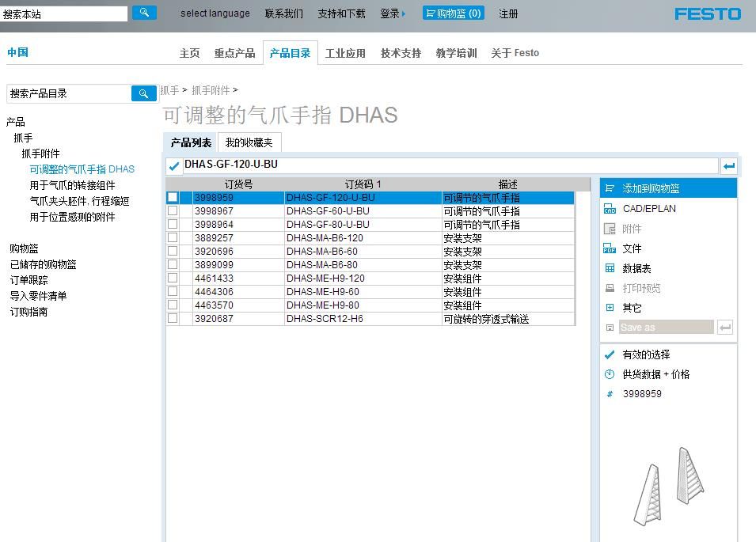This screenshot has height=542, width=756.
Task: Click the PDF icon next to 文件
Action: click(610, 248)
